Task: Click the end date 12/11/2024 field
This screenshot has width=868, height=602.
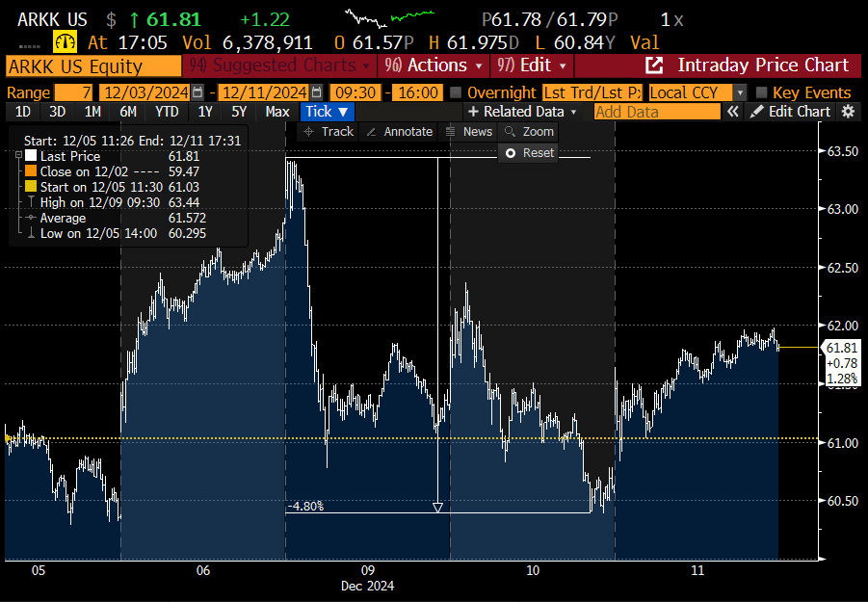Action: pos(265,92)
